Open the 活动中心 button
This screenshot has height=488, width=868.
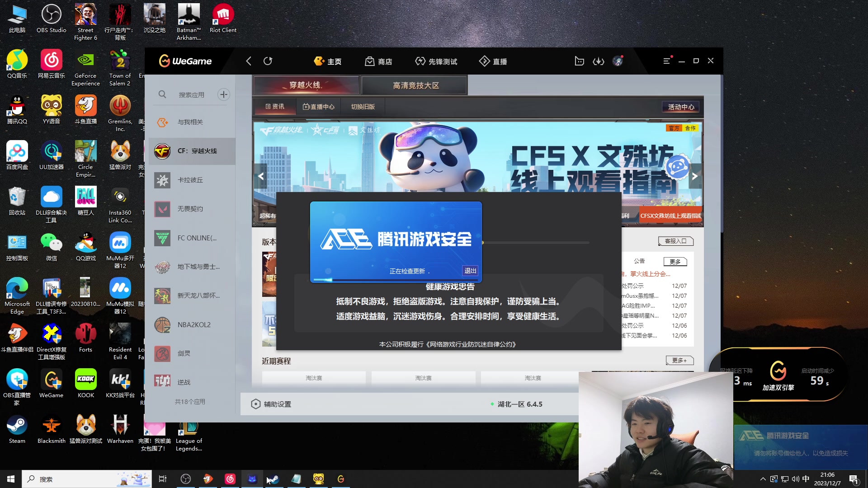point(681,107)
